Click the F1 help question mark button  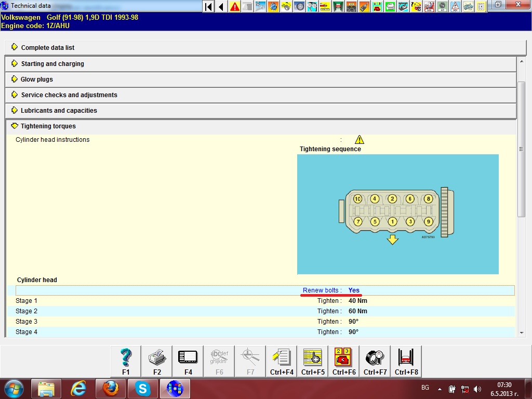(126, 361)
